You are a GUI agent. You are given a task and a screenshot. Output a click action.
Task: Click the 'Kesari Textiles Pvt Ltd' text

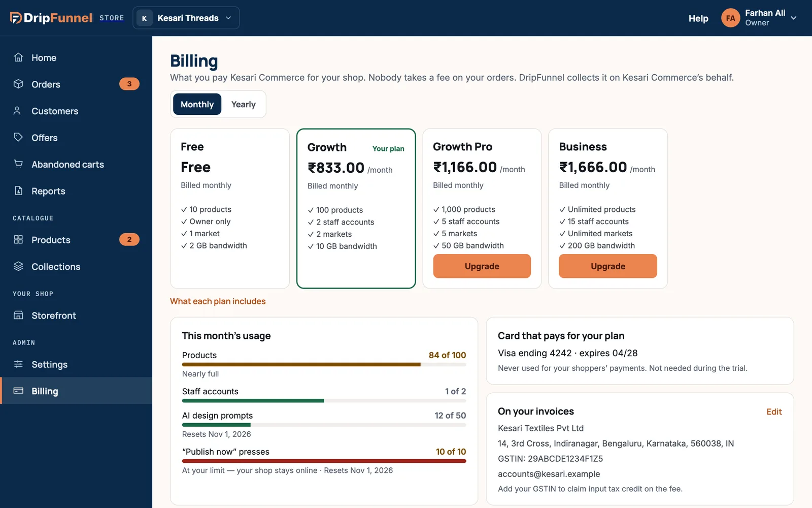(540, 428)
